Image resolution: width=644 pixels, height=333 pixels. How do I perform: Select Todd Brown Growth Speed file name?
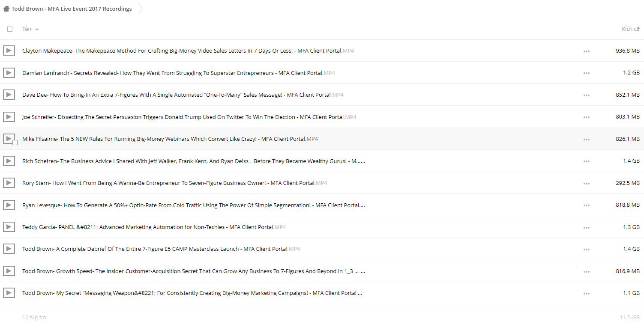tap(194, 271)
